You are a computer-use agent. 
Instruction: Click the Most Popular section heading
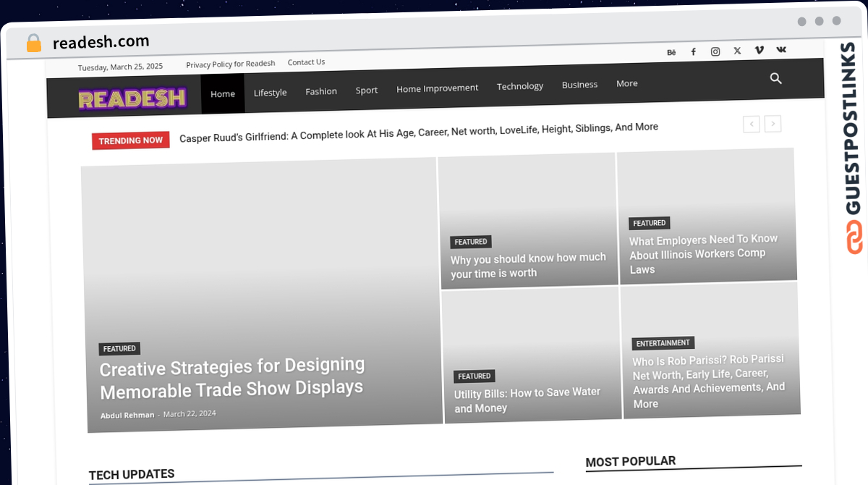pos(631,461)
